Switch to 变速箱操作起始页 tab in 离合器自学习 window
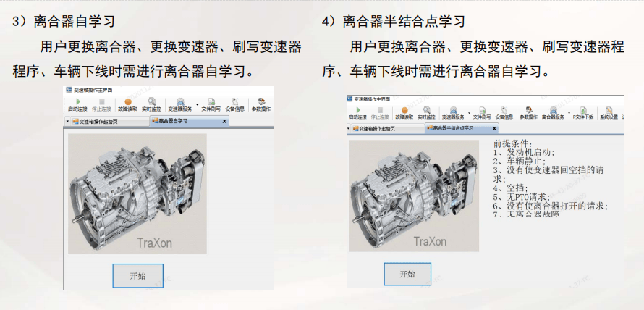The image size is (644, 310). [109, 121]
